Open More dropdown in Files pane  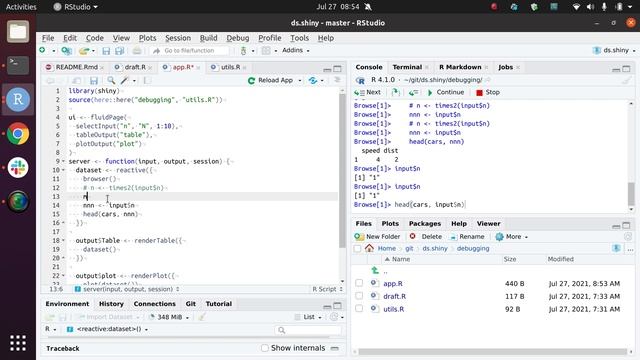point(511,236)
